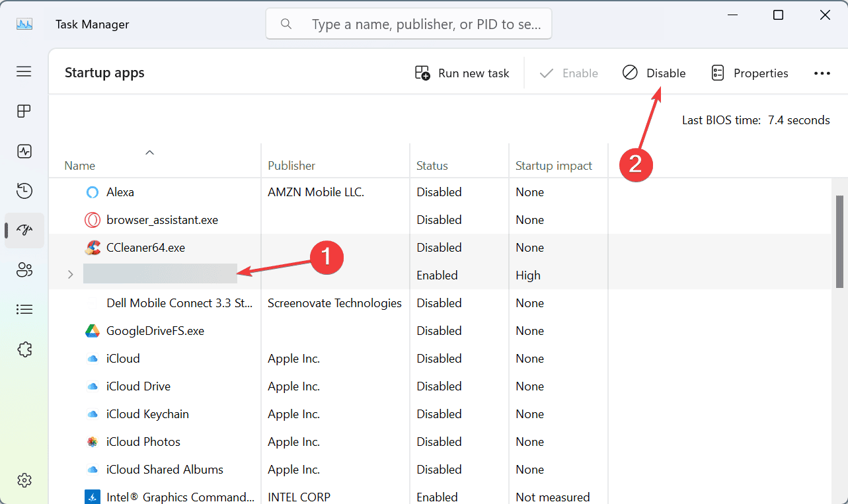Select the iCloud Shared Albums entry
This screenshot has height=504, width=848.
coord(165,470)
